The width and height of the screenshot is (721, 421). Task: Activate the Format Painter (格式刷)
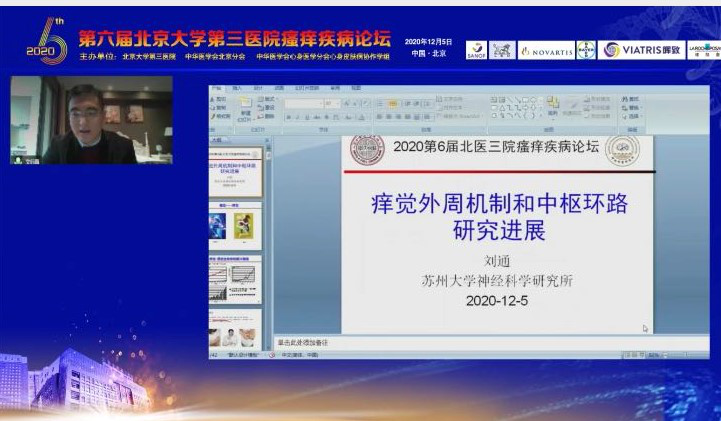coord(220,116)
